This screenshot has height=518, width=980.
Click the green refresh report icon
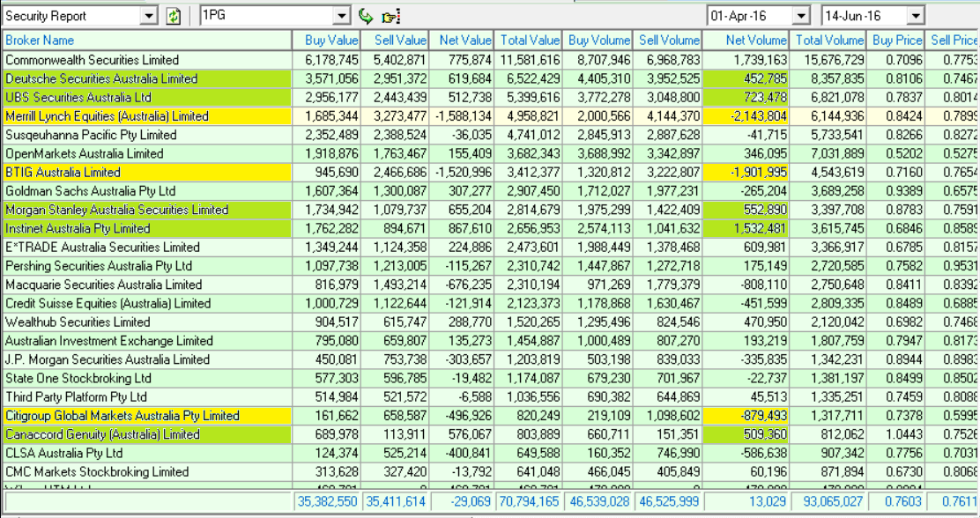point(173,16)
